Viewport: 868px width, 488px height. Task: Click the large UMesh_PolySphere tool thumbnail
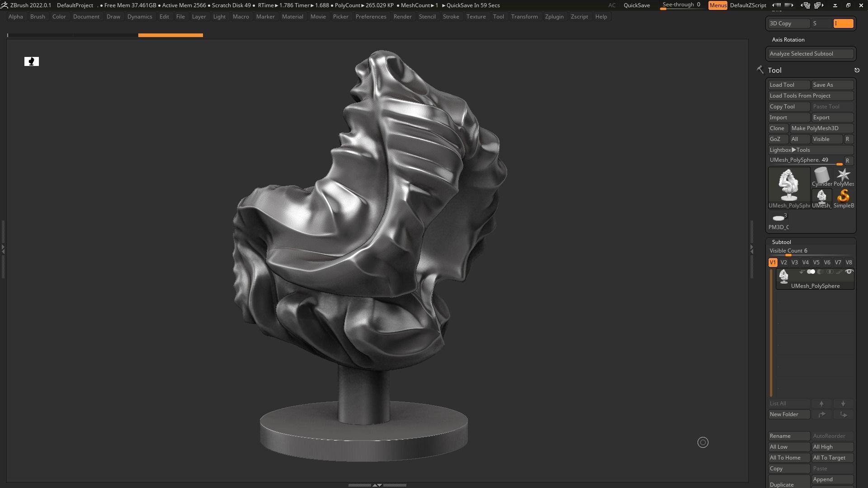point(789,188)
